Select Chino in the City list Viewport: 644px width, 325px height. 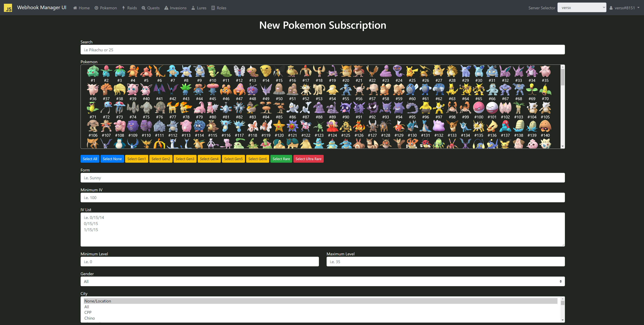pyautogui.click(x=320, y=318)
